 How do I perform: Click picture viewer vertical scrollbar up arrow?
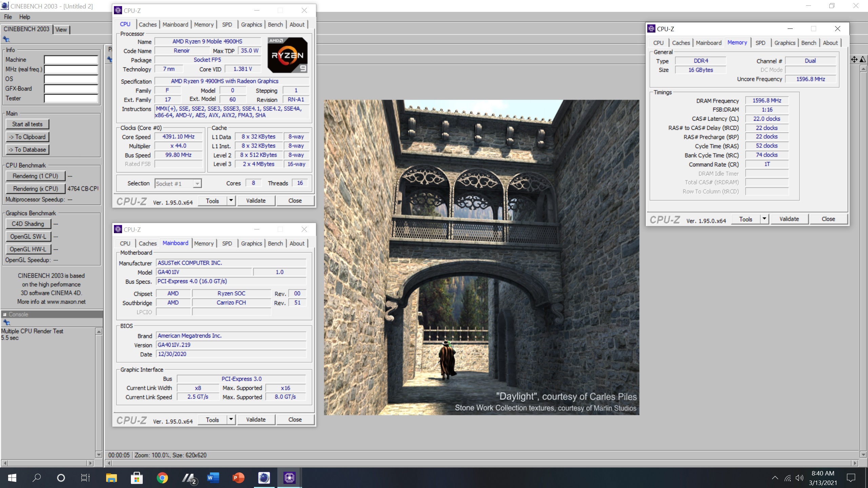tap(863, 69)
